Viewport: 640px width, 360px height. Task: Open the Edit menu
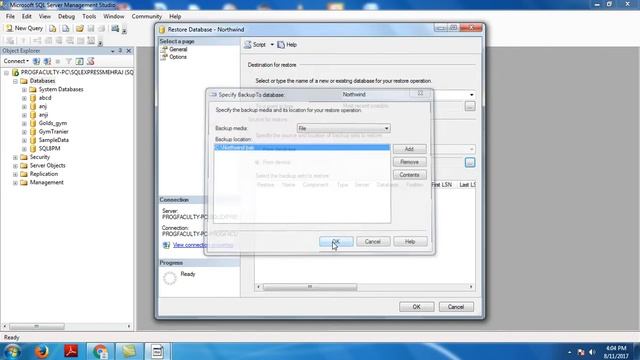click(27, 16)
